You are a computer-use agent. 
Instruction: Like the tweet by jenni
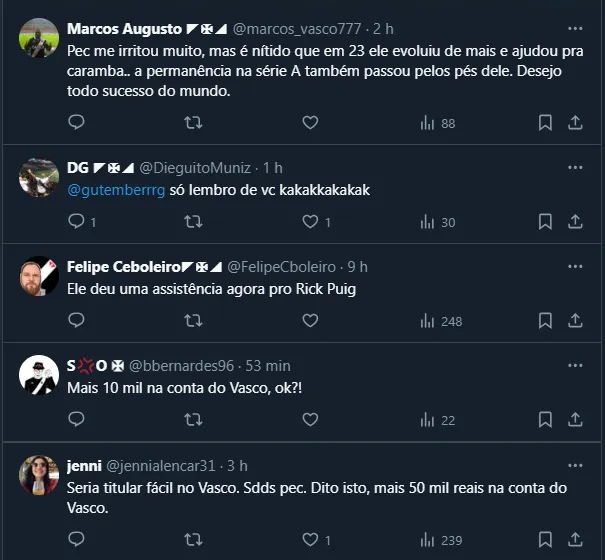[x=310, y=540]
